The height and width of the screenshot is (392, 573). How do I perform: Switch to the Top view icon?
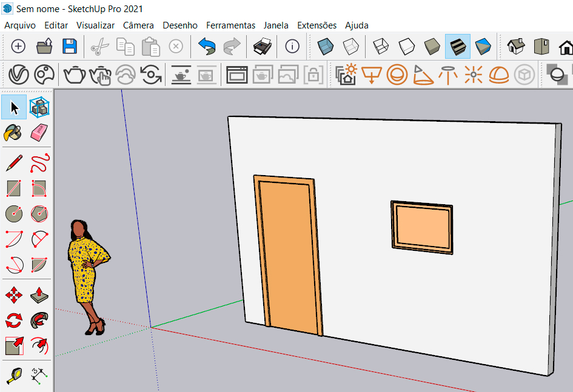coord(541,47)
